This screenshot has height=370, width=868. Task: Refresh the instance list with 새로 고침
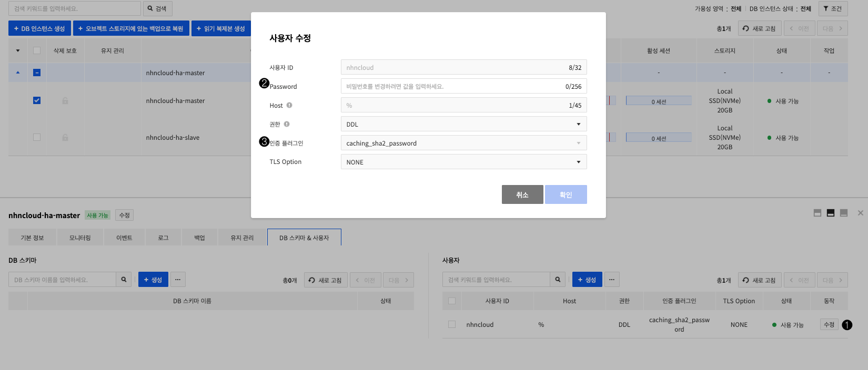click(x=759, y=28)
